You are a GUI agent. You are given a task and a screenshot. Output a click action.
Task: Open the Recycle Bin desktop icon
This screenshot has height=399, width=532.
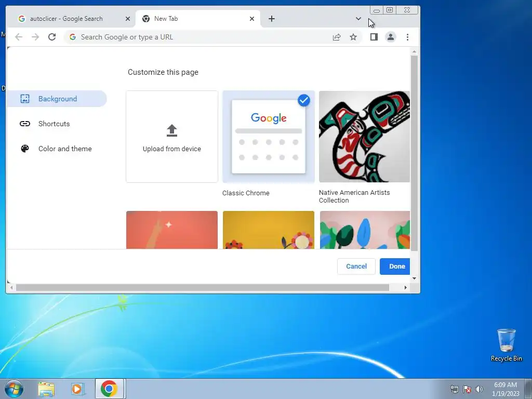click(x=506, y=345)
